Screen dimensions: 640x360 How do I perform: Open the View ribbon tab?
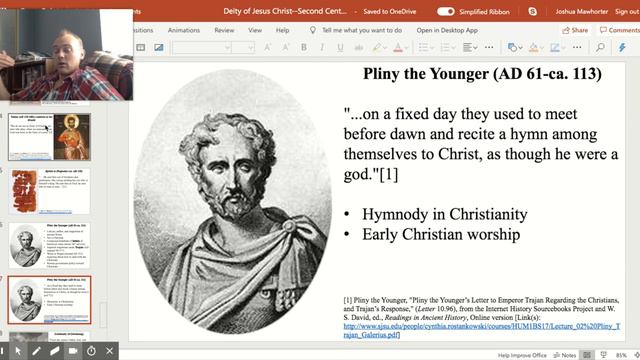[255, 30]
